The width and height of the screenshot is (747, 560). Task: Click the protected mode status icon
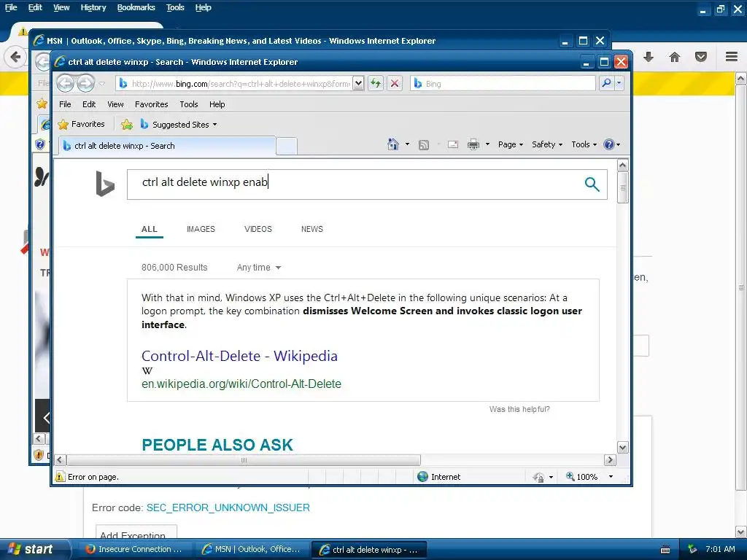click(x=538, y=477)
